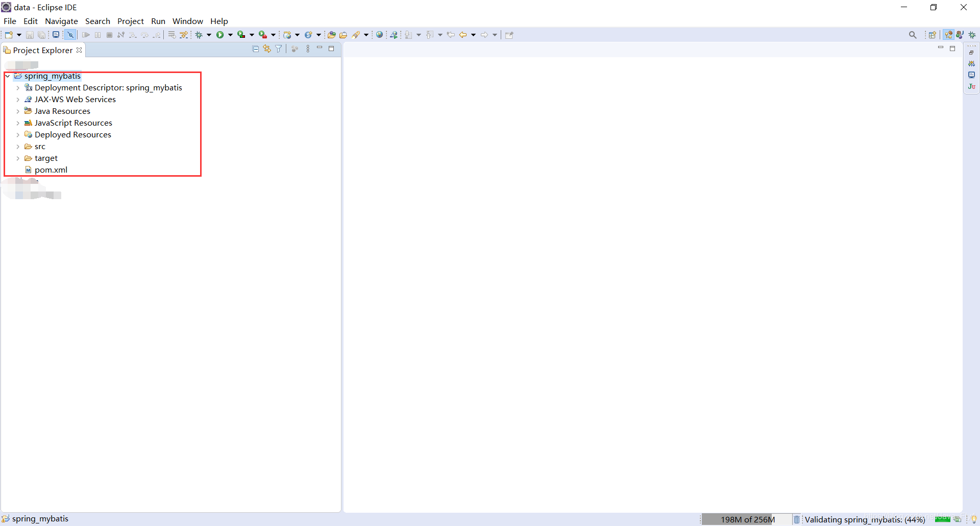Click the Back navigation yellow arrow
The image size is (980, 526).
[463, 35]
